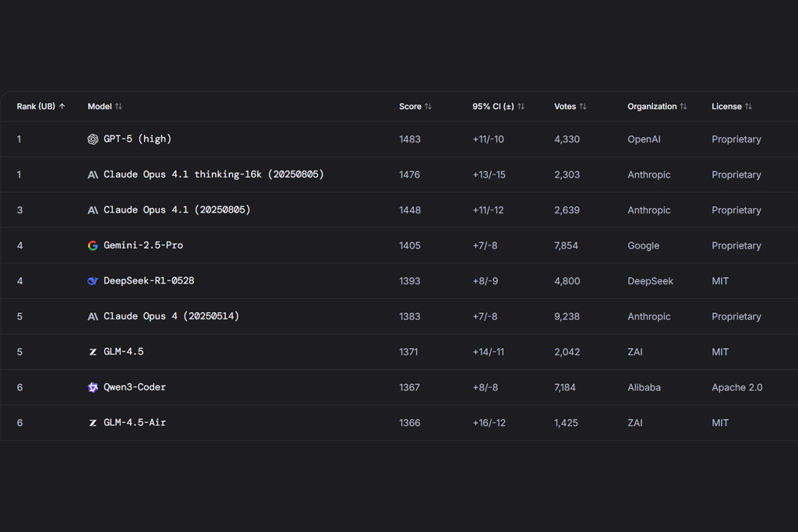Click the confidence interval +14/-11
This screenshot has width=798, height=532.
coord(488,352)
